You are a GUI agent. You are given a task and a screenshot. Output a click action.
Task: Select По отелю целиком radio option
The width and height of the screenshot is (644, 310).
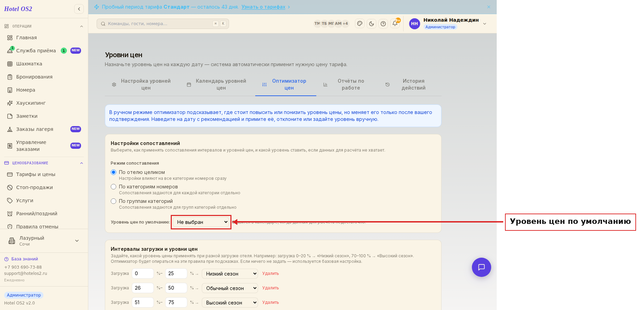click(x=113, y=172)
